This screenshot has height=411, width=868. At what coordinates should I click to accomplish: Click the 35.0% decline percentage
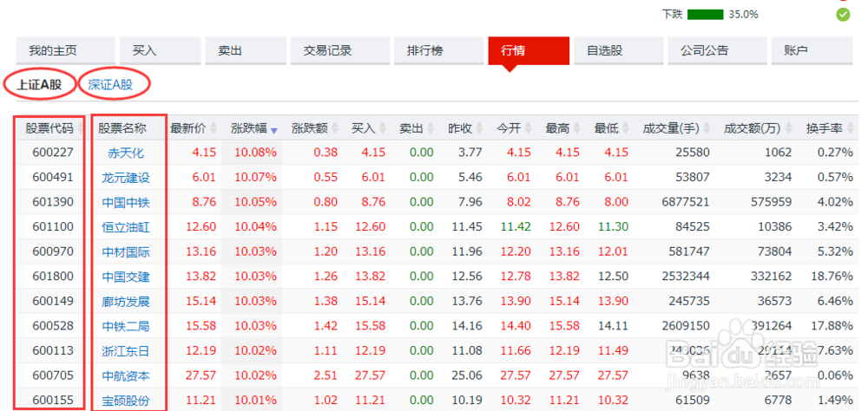coord(744,15)
